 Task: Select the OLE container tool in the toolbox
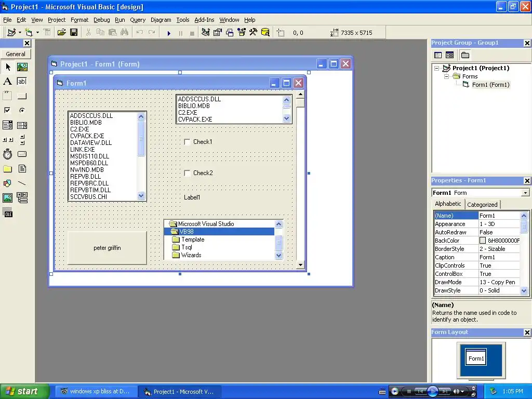tap(8, 212)
